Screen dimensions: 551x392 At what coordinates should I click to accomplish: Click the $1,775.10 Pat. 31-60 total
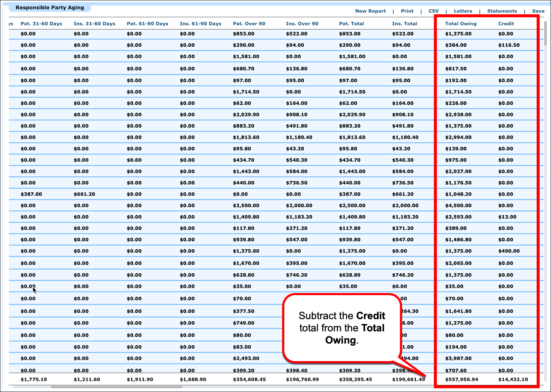click(34, 379)
